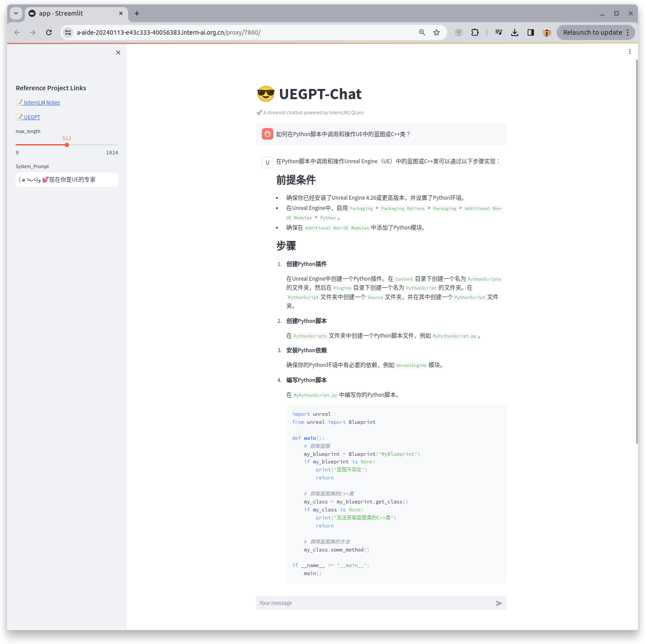Close the Streamlit sidebar panel
Screen dimensions: 645x644
(x=118, y=52)
